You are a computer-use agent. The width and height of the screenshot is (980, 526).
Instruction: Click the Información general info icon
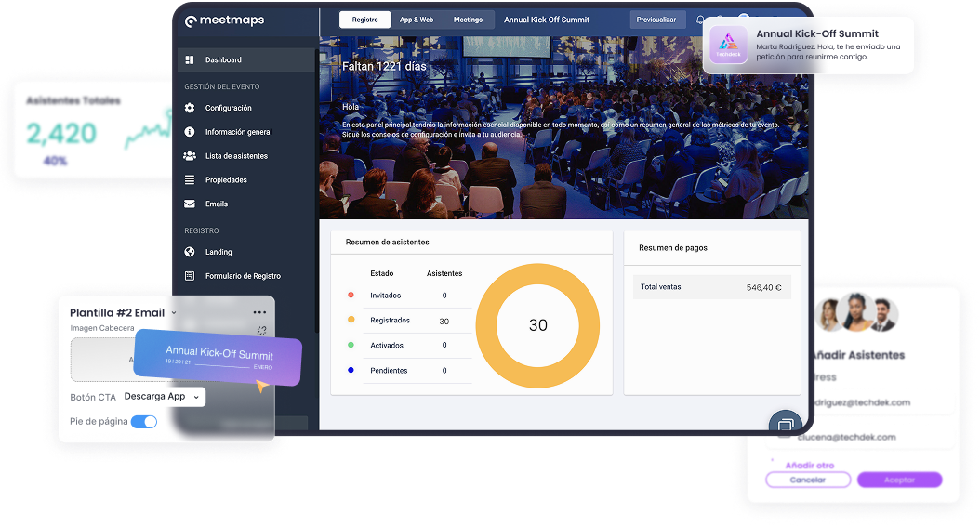[190, 132]
